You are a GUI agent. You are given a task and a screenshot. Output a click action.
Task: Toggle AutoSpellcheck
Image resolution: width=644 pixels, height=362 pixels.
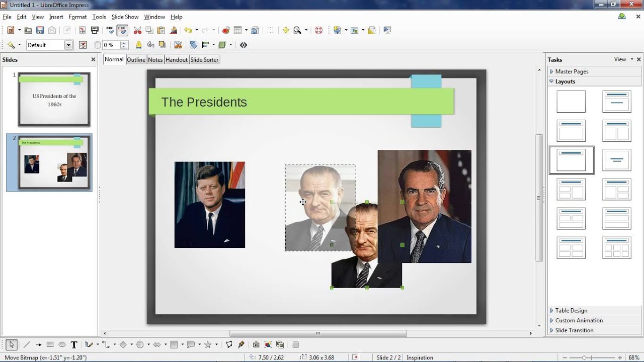(122, 30)
